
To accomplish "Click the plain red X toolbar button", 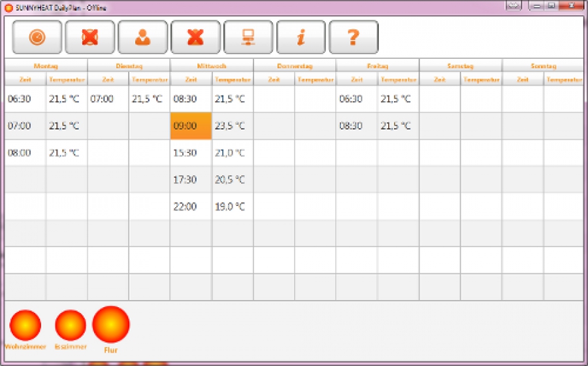I will click(x=195, y=37).
